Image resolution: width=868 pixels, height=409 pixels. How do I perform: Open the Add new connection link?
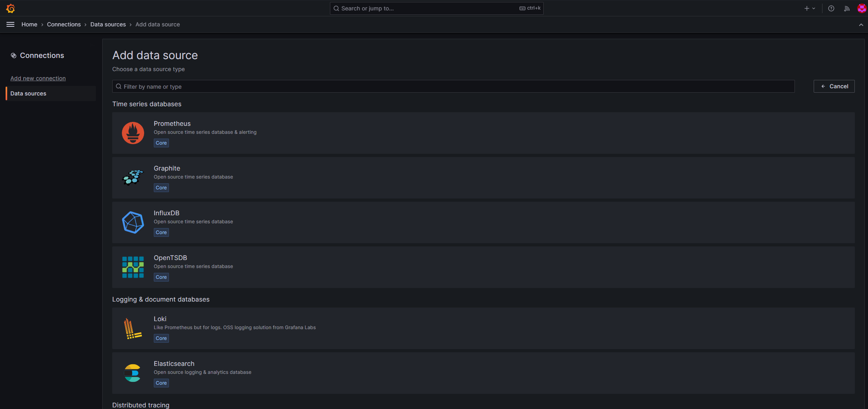pyautogui.click(x=38, y=78)
